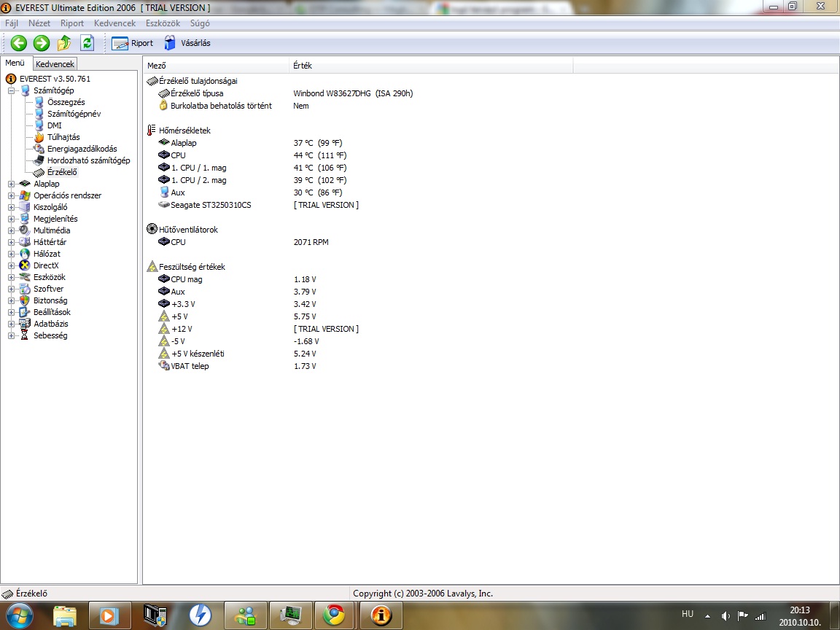Click the Up level arrow icon
The width and height of the screenshot is (840, 630).
click(x=63, y=43)
